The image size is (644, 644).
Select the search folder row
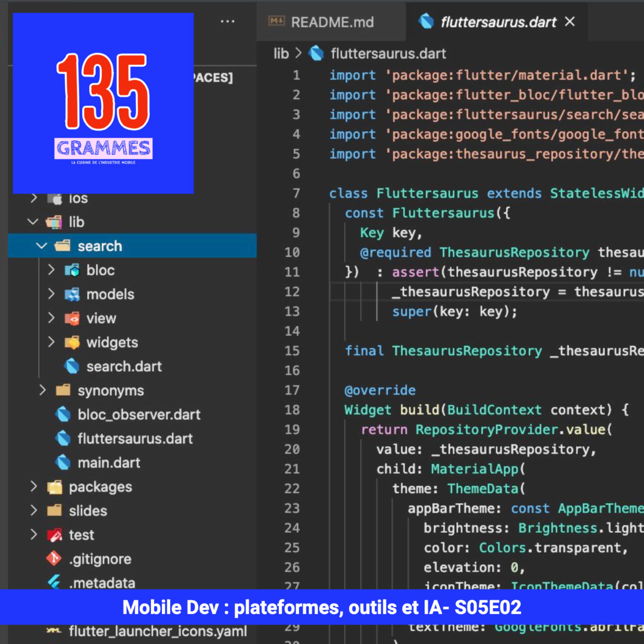tap(132, 246)
